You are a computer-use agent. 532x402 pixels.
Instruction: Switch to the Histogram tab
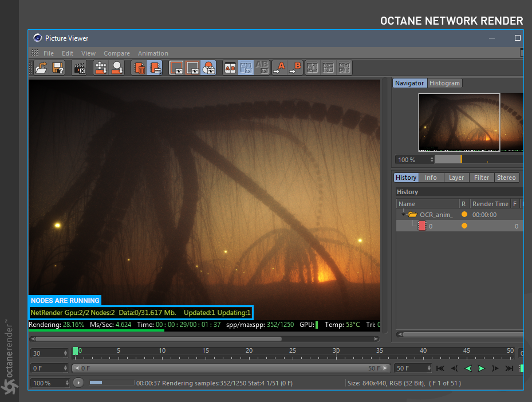click(x=445, y=83)
